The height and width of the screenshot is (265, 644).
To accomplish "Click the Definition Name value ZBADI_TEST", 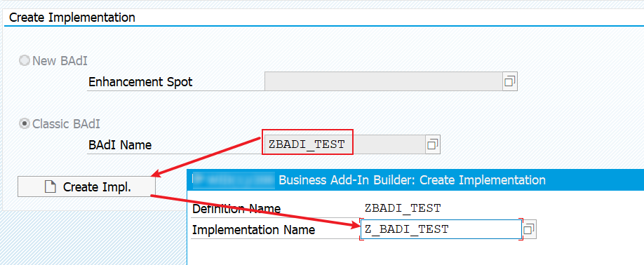I will (403, 208).
